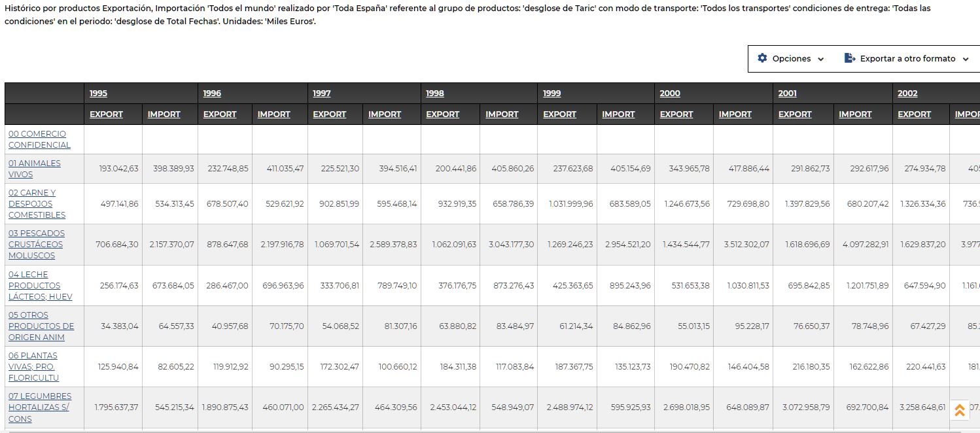Sort by the 1995 year header
This screenshot has width=980, height=433.
point(98,94)
